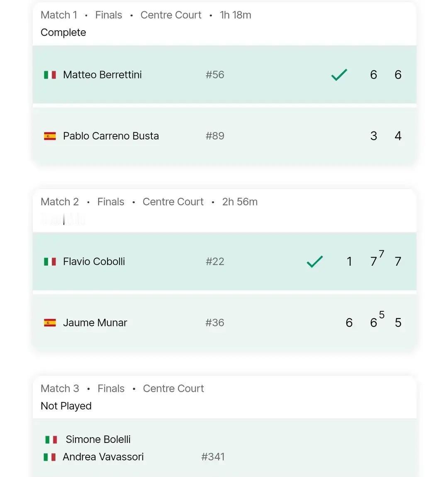Open the Match 2 header row
The width and height of the screenshot is (448, 477).
(224, 211)
